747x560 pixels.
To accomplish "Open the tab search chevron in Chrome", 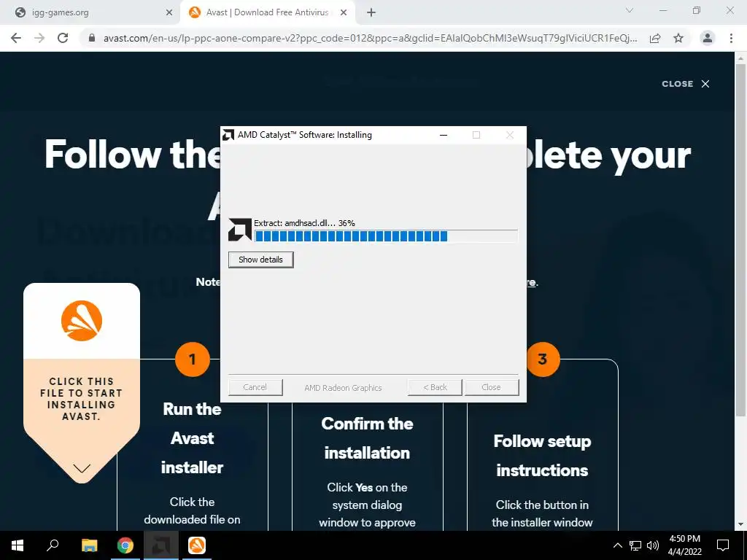I will coord(630,10).
